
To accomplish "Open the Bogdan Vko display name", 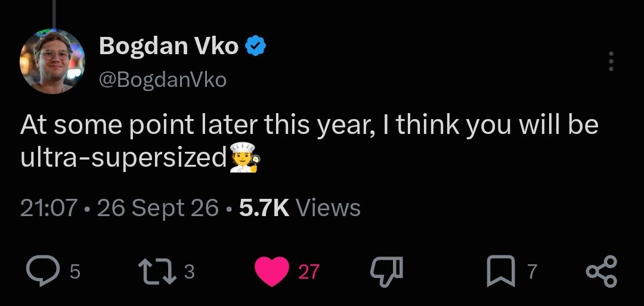I will click(169, 45).
